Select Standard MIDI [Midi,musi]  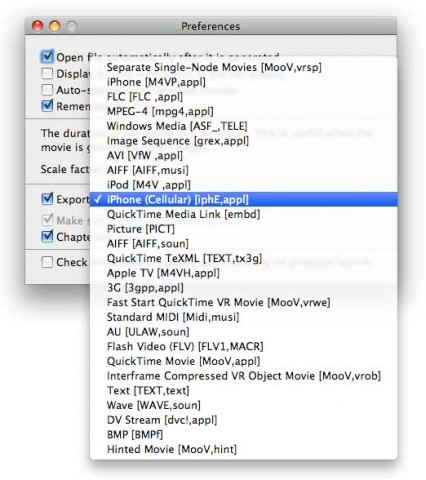tap(243, 317)
